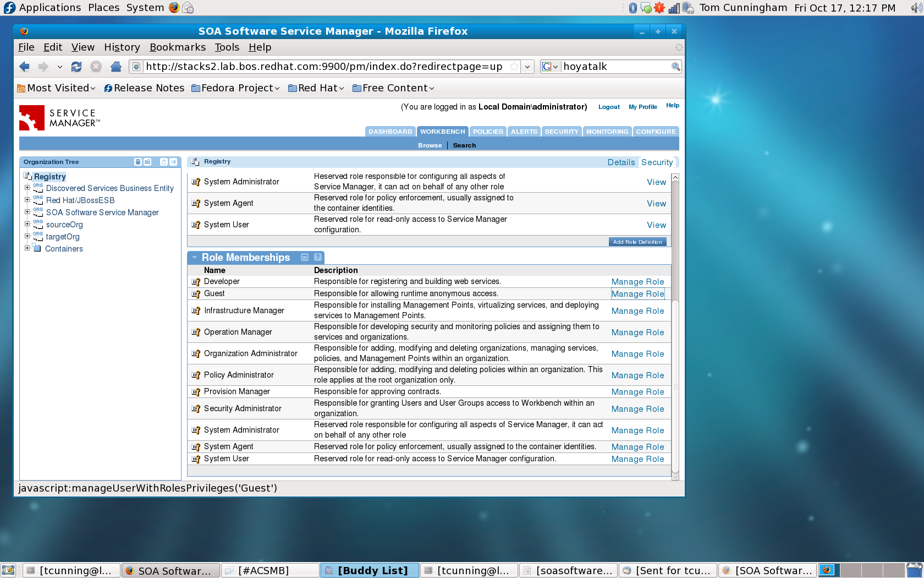924x578 pixels.
Task: Open the URL history dropdown
Action: point(527,67)
